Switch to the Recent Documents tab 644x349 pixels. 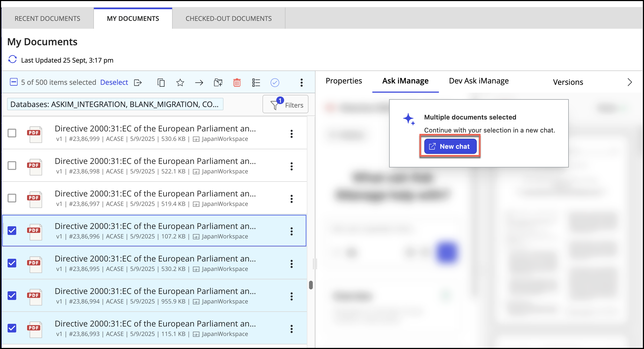(47, 18)
